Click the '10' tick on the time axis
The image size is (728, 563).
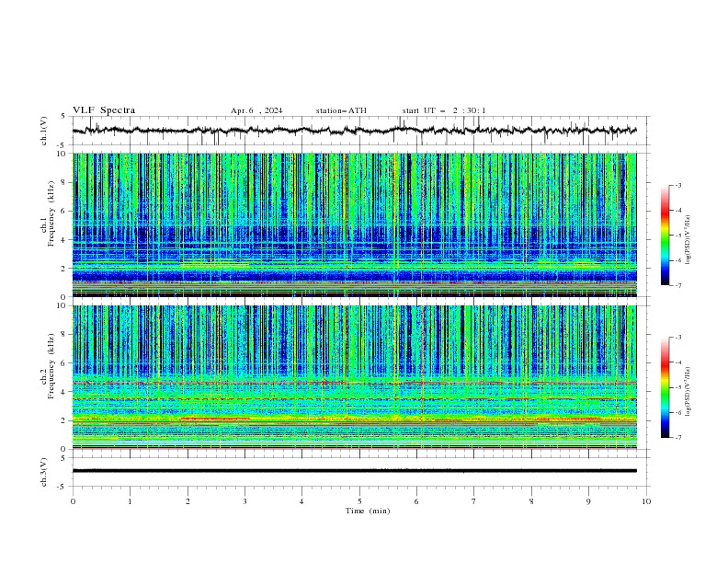pos(646,501)
